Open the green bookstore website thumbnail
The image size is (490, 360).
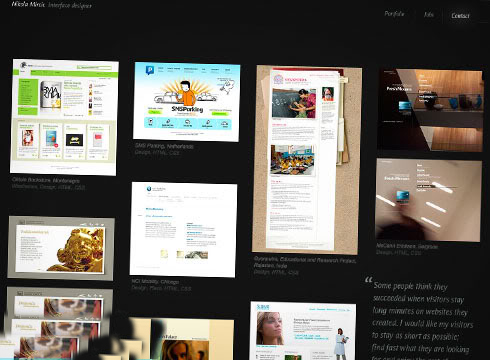tap(64, 117)
